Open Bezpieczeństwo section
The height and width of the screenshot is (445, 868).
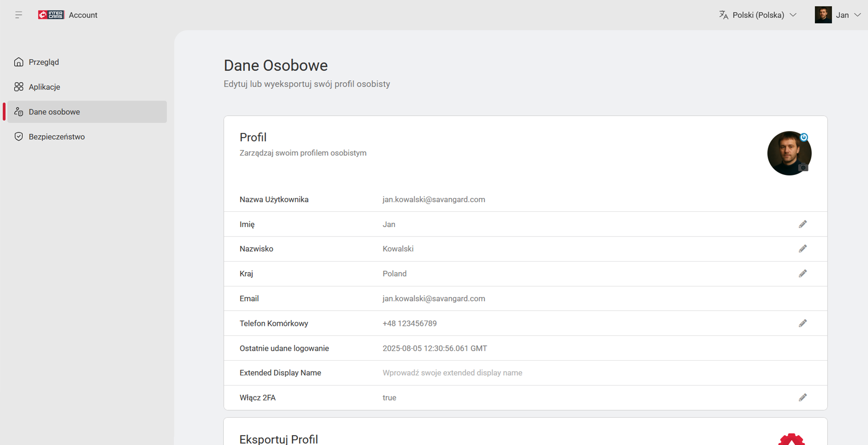point(56,136)
